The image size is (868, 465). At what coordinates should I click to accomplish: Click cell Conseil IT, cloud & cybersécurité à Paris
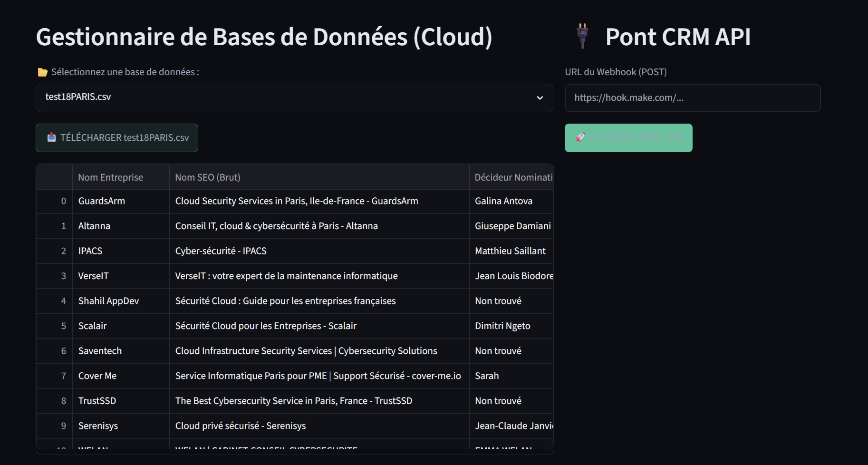(319, 226)
